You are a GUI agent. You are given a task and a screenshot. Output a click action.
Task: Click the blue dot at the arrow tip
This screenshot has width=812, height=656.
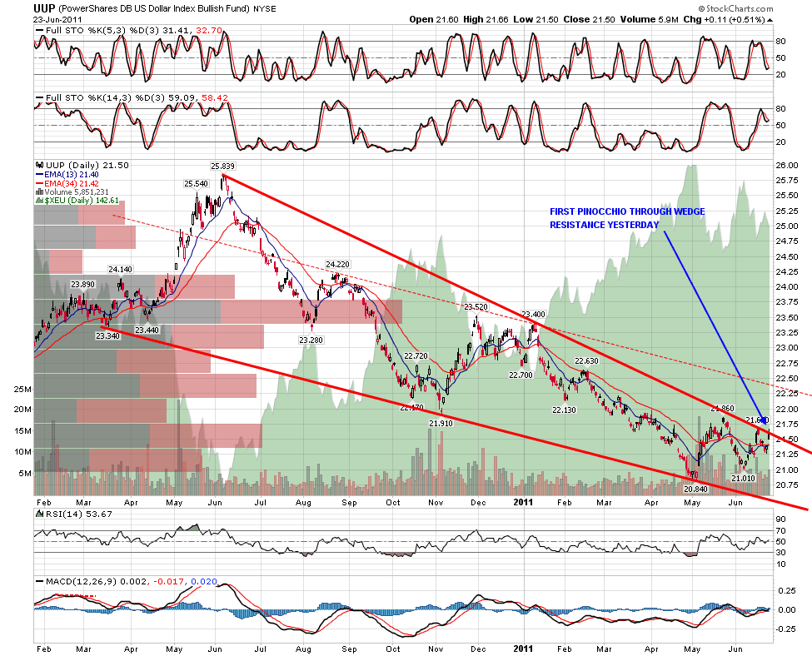coord(764,420)
